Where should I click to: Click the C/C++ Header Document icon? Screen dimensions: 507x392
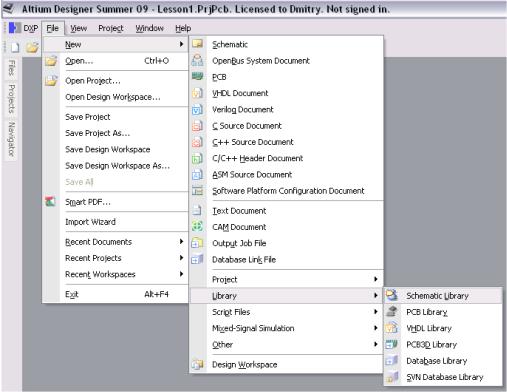tap(197, 158)
